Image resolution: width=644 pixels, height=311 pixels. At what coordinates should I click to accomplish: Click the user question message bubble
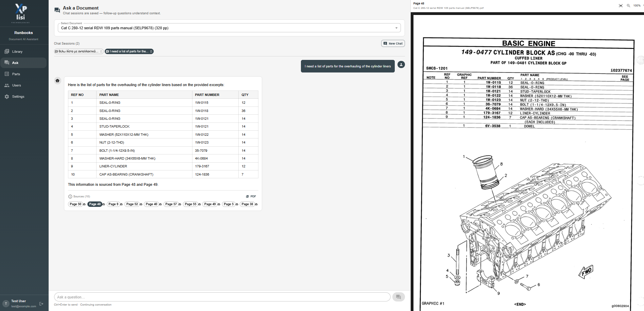tap(348, 66)
